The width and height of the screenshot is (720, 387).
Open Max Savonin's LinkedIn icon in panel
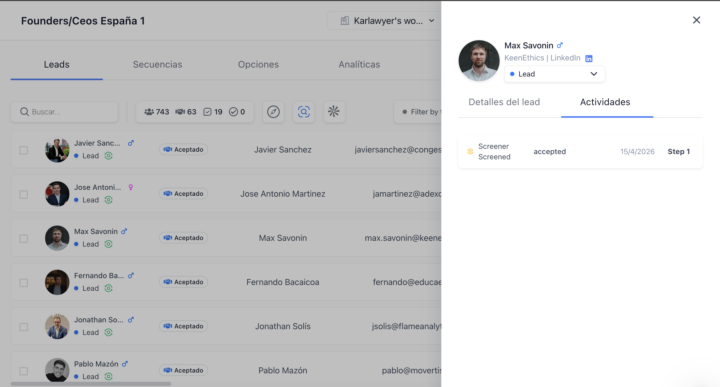pyautogui.click(x=589, y=58)
